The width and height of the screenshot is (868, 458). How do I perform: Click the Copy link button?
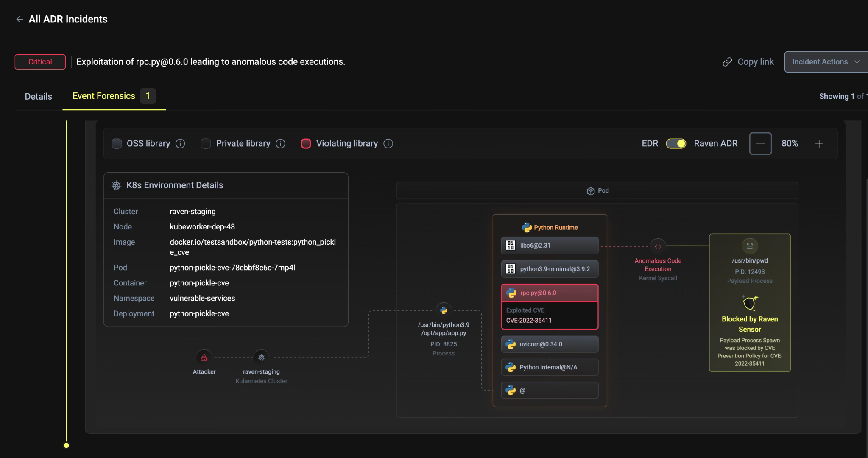[x=748, y=62]
